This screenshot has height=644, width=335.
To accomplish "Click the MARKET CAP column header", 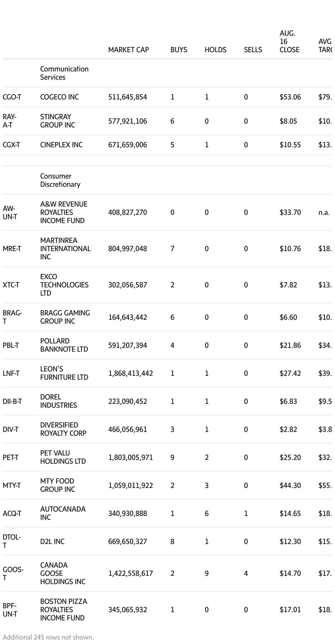I will pyautogui.click(x=128, y=50).
